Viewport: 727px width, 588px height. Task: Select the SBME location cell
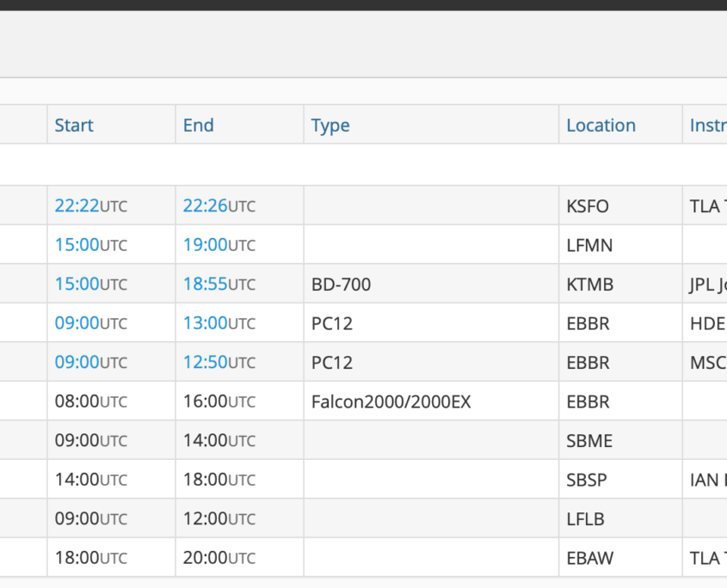589,441
